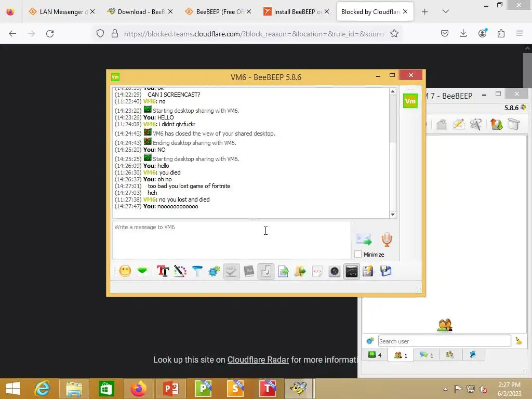This screenshot has width=532, height=399.
Task: Choose chat font color pencil icon
Action: tap(180, 271)
